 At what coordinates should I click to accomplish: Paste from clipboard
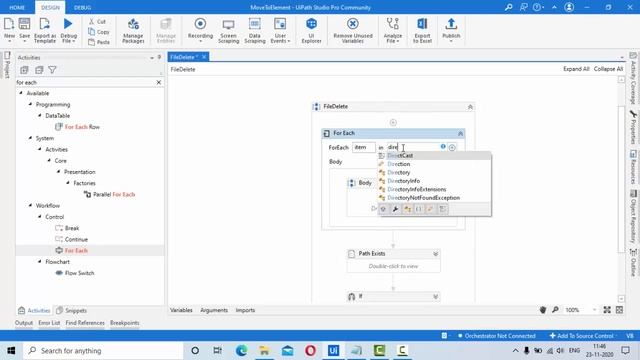coord(99,42)
